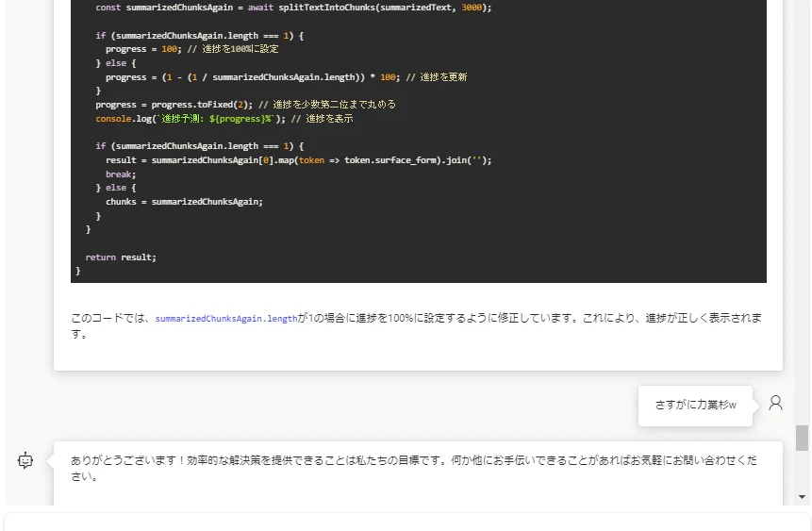Click the await keyword in code
The width and height of the screenshot is (812, 531).
pos(260,8)
